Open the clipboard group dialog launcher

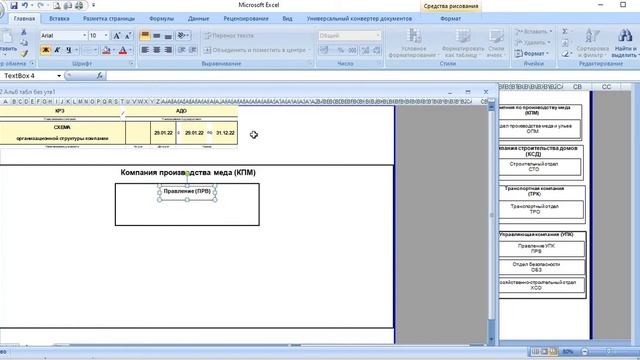(x=32, y=64)
